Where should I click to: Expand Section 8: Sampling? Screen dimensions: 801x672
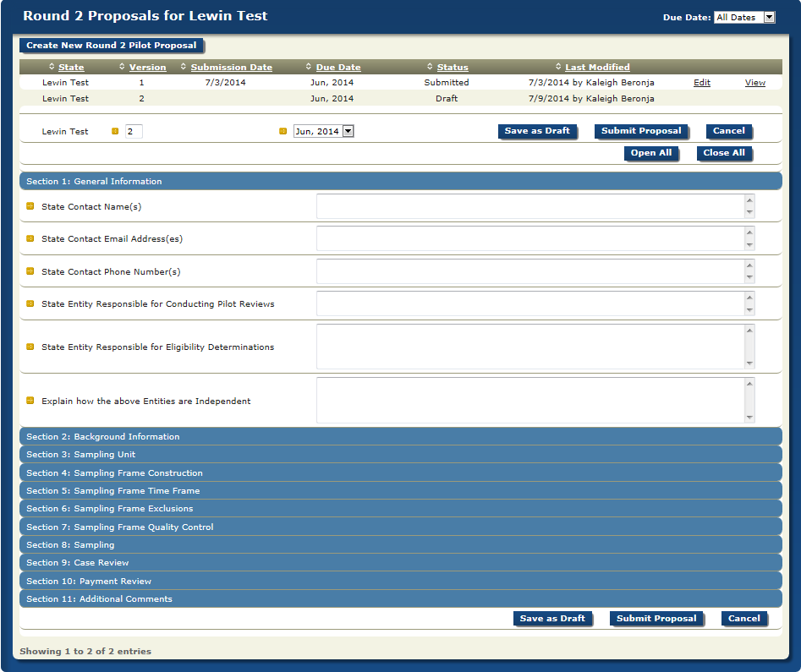(401, 545)
